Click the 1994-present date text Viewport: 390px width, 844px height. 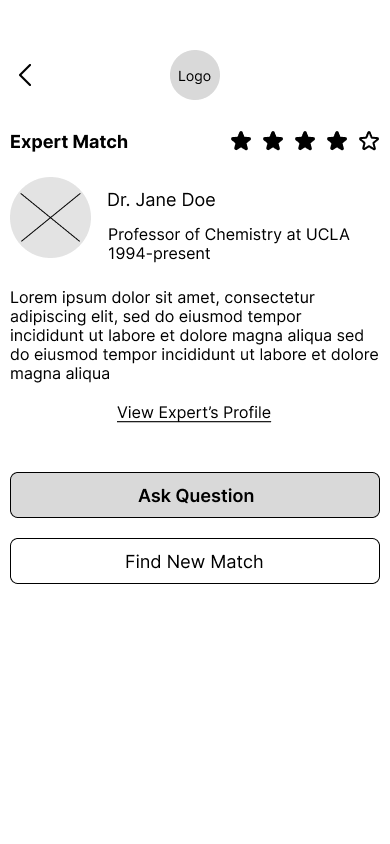pos(159,254)
